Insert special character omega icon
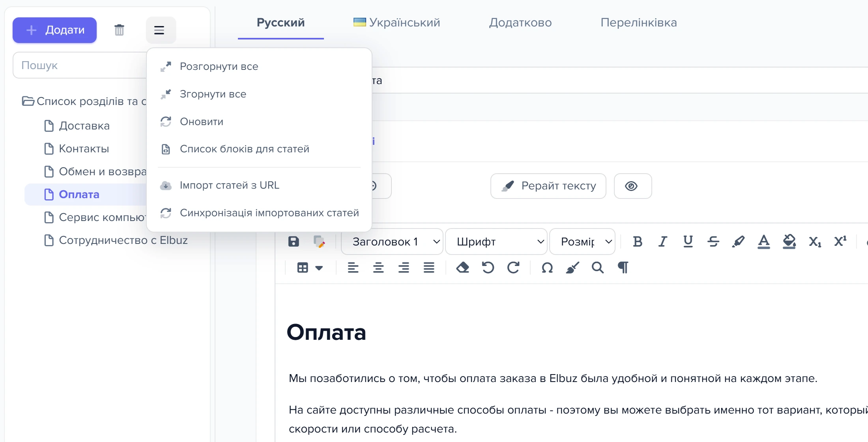868x442 pixels. [547, 268]
